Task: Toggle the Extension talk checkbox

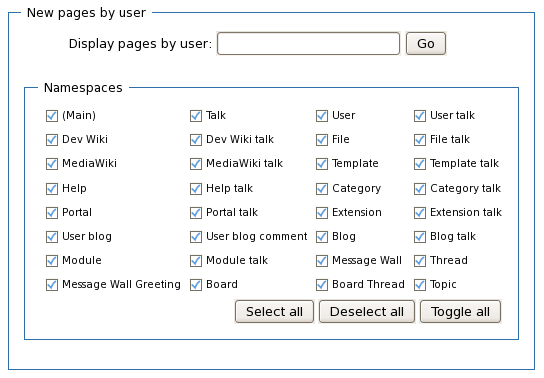Action: point(420,213)
